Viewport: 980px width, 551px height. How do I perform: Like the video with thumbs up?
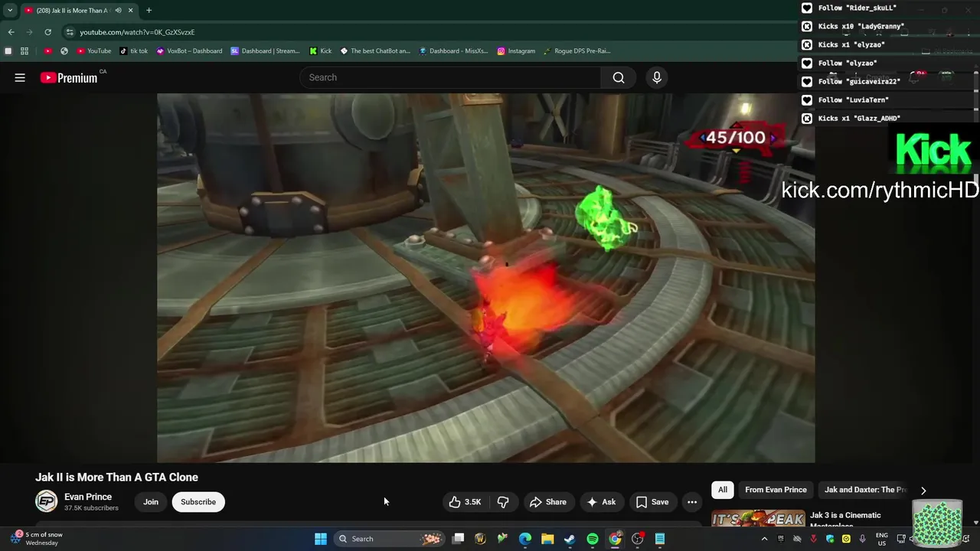(x=465, y=502)
